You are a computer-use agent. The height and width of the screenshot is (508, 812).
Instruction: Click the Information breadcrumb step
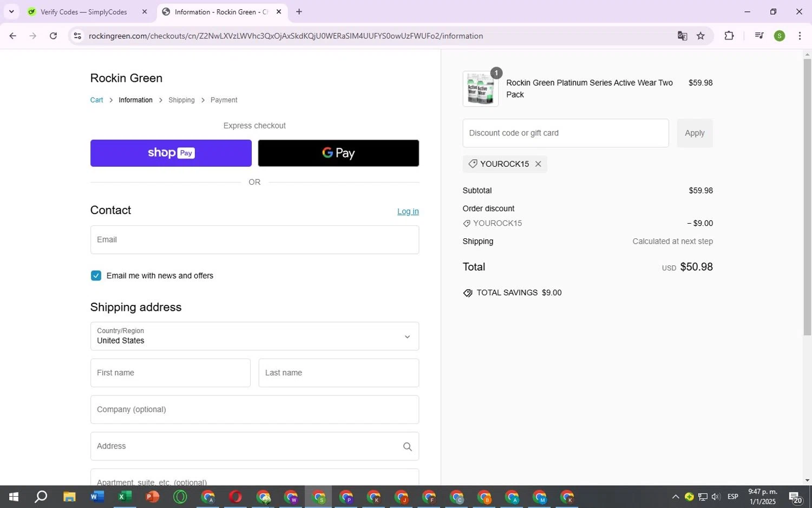(135, 100)
